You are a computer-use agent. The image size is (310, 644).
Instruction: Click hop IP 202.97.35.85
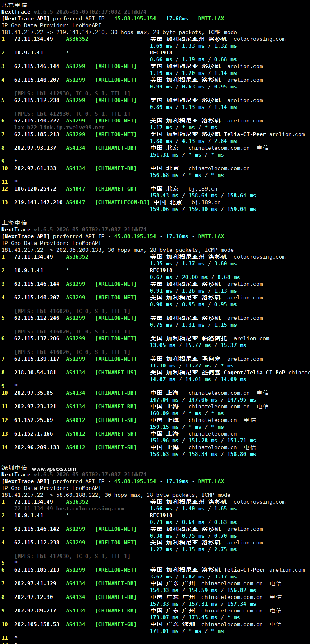pos(34,393)
